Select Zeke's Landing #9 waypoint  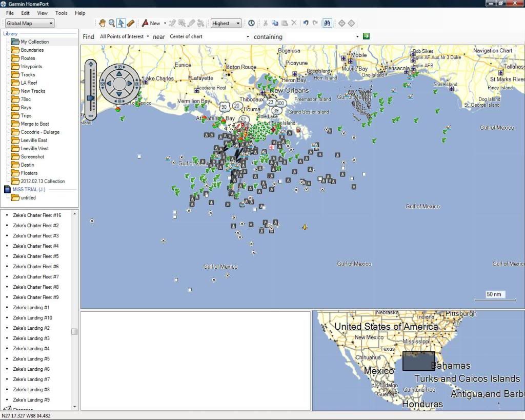click(31, 400)
